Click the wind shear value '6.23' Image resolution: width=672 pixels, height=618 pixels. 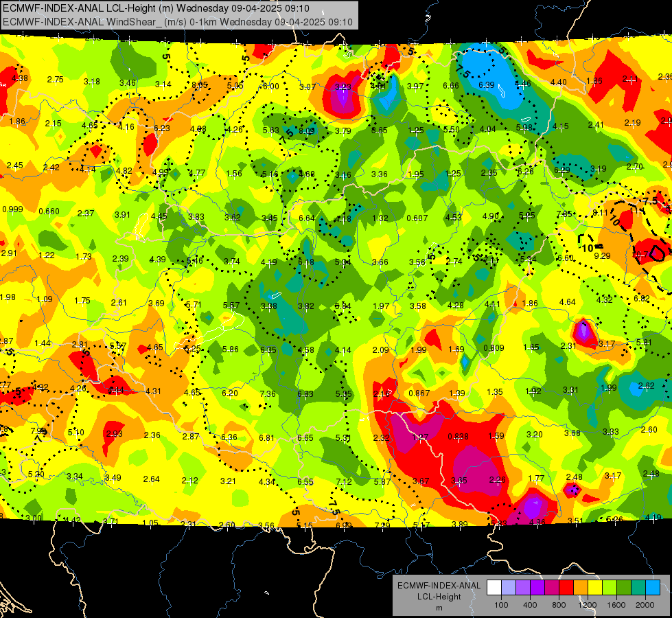pyautogui.click(x=161, y=128)
